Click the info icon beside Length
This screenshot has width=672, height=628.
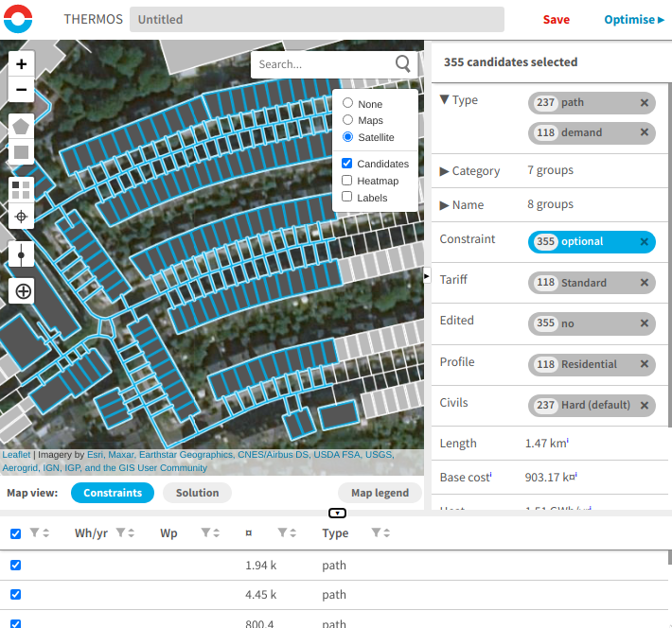pyautogui.click(x=568, y=440)
